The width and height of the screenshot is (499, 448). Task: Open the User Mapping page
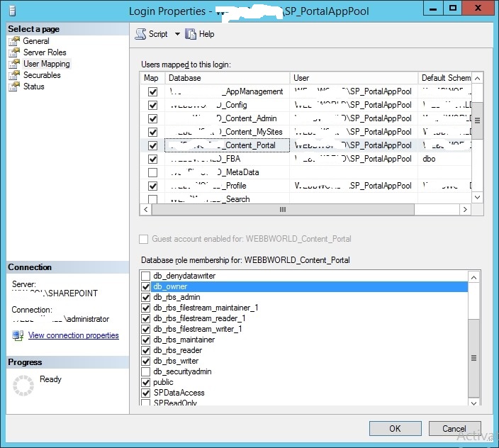47,64
